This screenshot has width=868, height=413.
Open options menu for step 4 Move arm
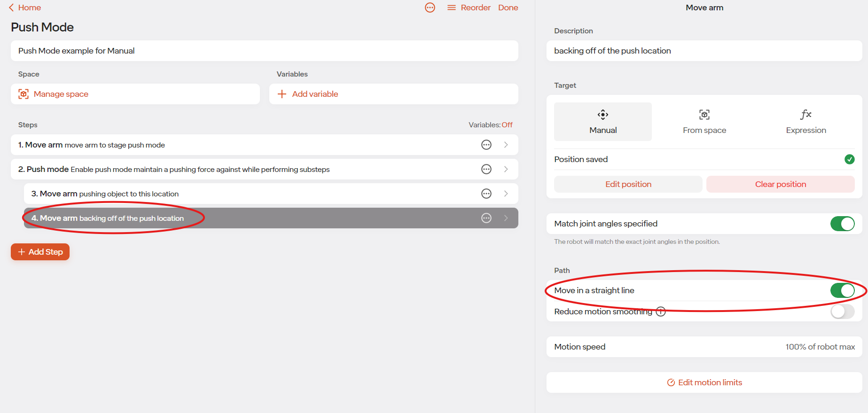click(486, 218)
